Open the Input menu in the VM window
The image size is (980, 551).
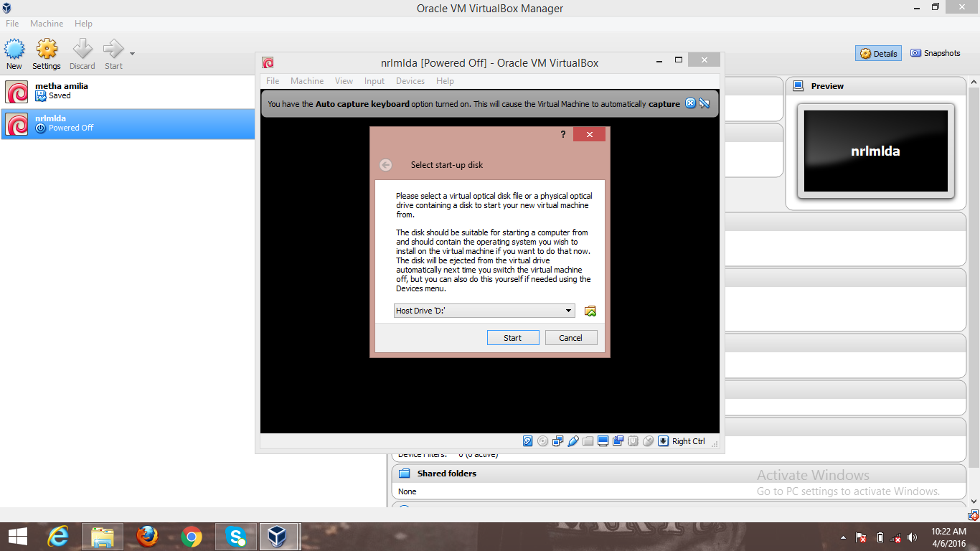[374, 81]
